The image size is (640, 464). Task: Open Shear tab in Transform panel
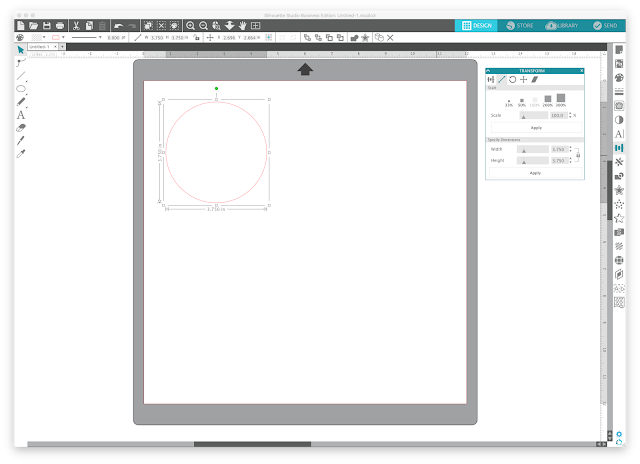(535, 80)
